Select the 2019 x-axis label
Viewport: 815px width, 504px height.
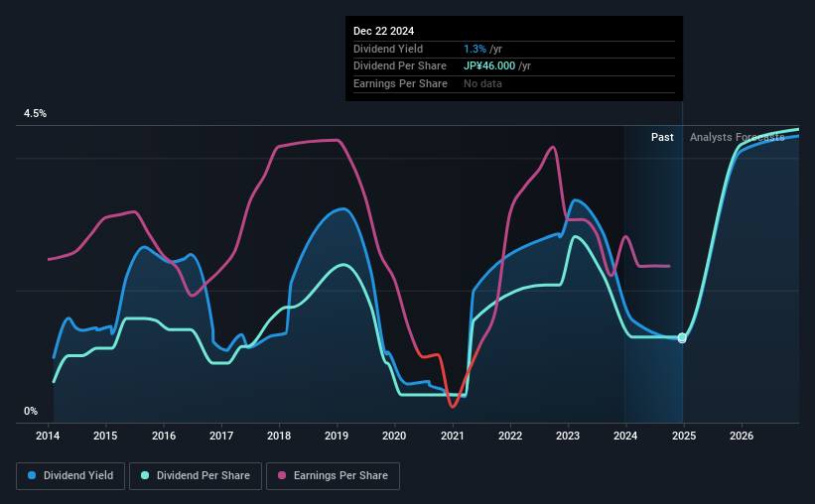click(337, 436)
